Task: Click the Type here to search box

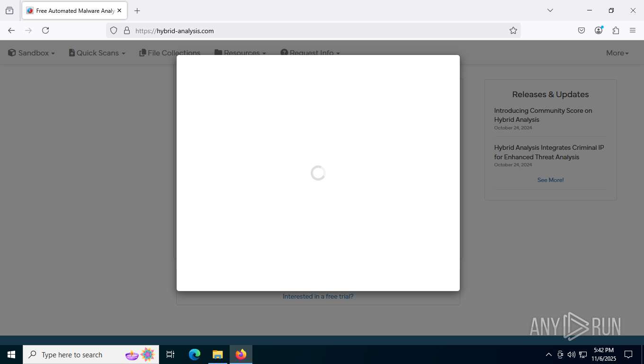Action: coord(91,355)
